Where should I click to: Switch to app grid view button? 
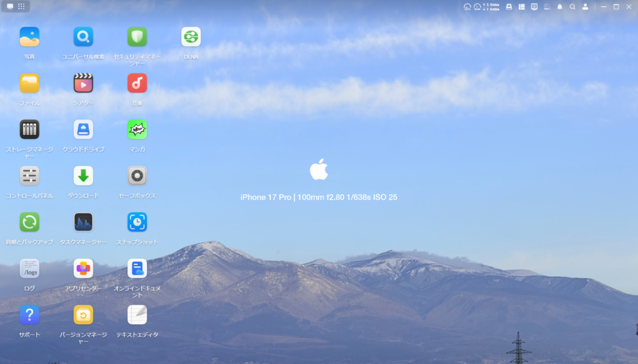click(x=21, y=6)
